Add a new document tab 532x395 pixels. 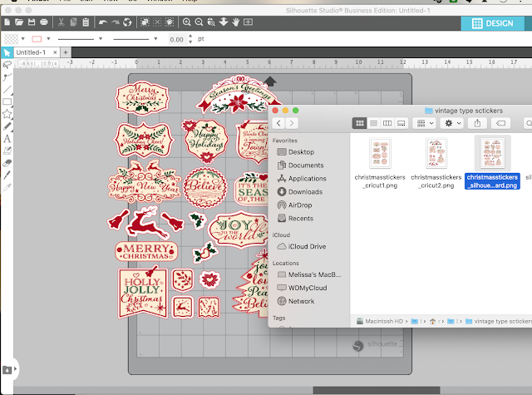click(x=66, y=52)
